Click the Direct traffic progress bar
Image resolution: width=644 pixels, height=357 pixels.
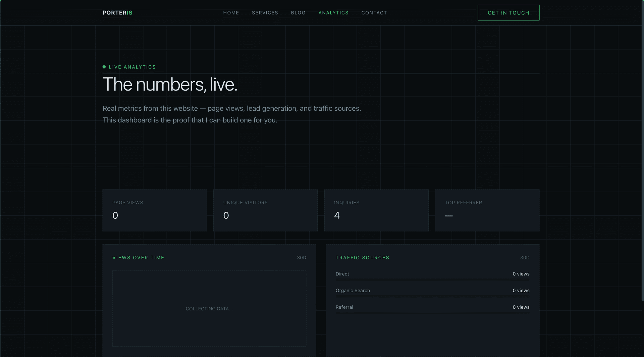pos(432,279)
